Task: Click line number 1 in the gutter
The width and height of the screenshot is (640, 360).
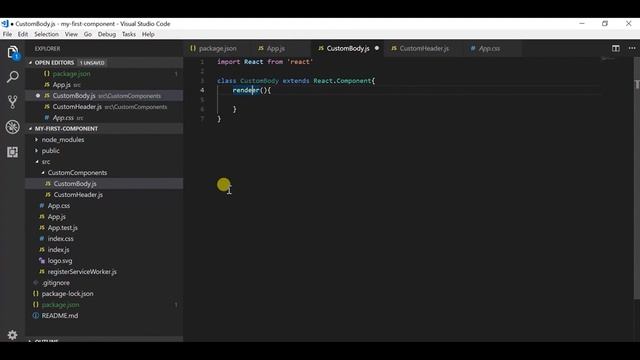Action: (202, 62)
